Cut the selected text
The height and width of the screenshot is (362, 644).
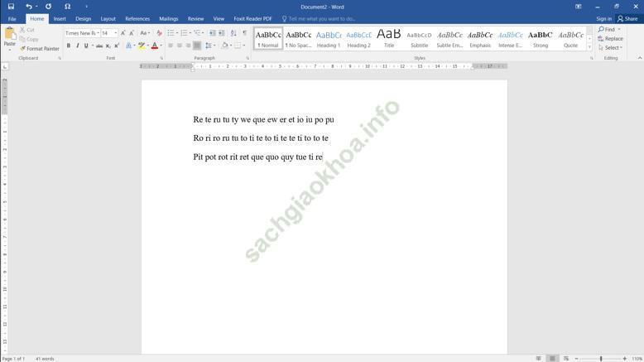tap(27, 30)
